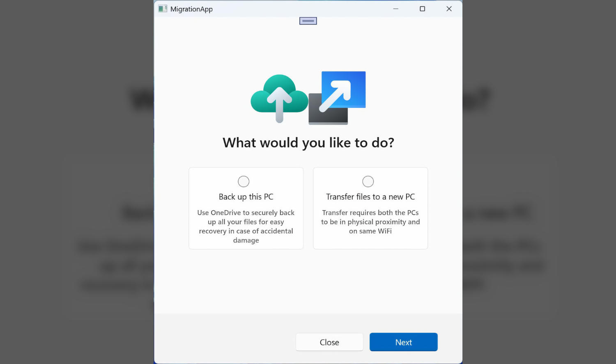This screenshot has height=364, width=616.
Task: Click the small handle bar under the title bar
Action: [x=308, y=21]
